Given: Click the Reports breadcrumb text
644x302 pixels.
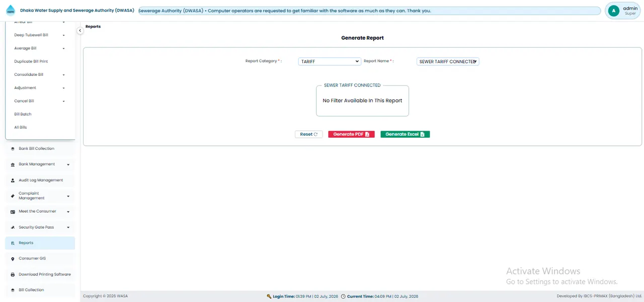Looking at the screenshot, I should coord(93,27).
